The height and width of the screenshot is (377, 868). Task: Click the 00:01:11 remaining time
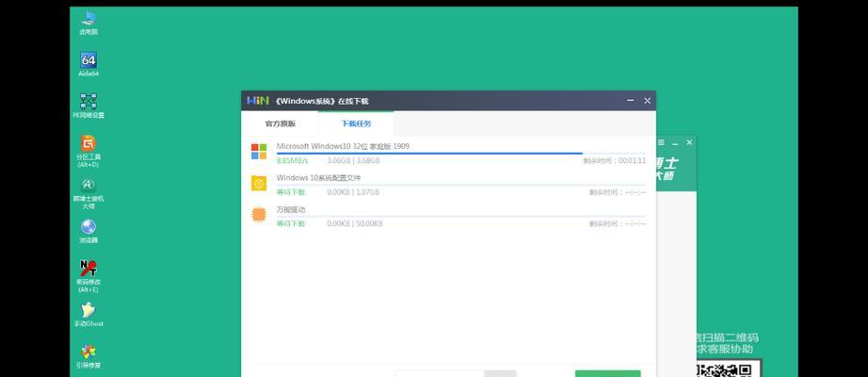(x=633, y=161)
